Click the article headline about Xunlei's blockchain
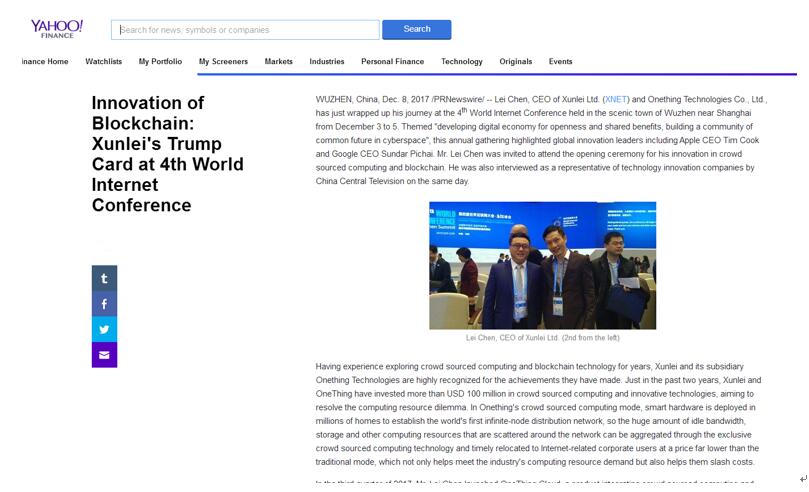The image size is (809, 492). pos(168,154)
